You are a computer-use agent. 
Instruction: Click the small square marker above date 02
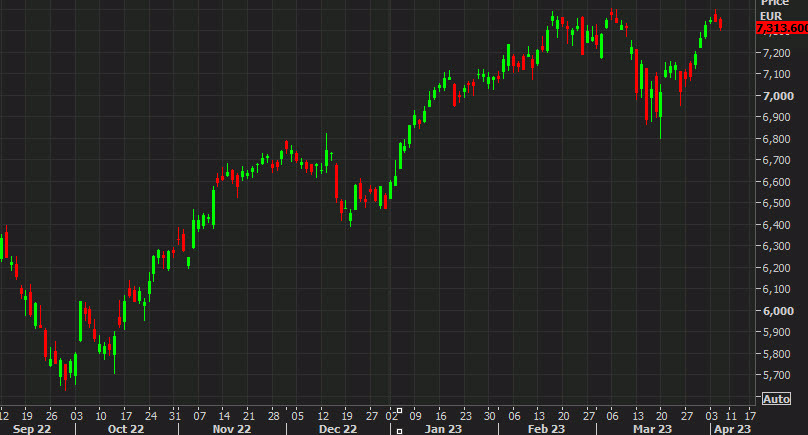tap(399, 411)
